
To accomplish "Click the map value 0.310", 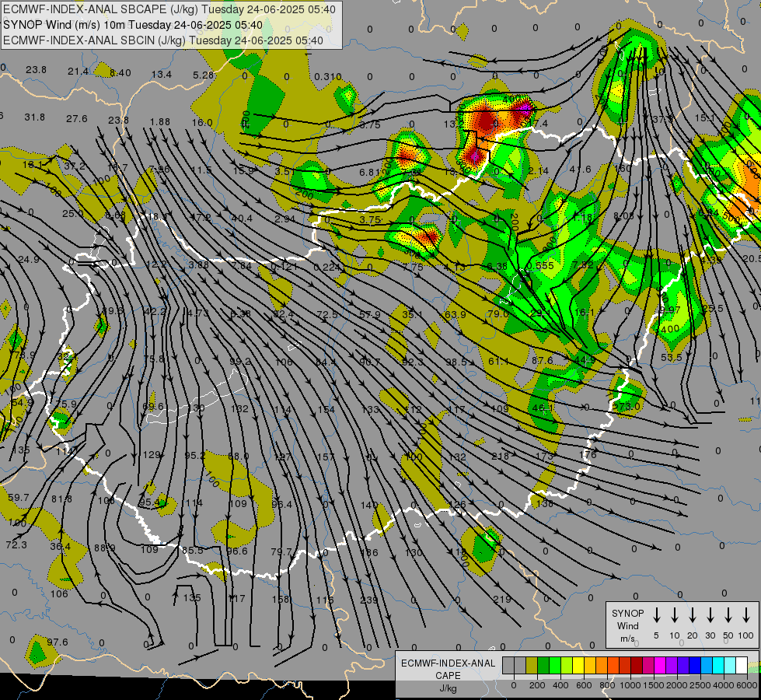I will (x=327, y=77).
